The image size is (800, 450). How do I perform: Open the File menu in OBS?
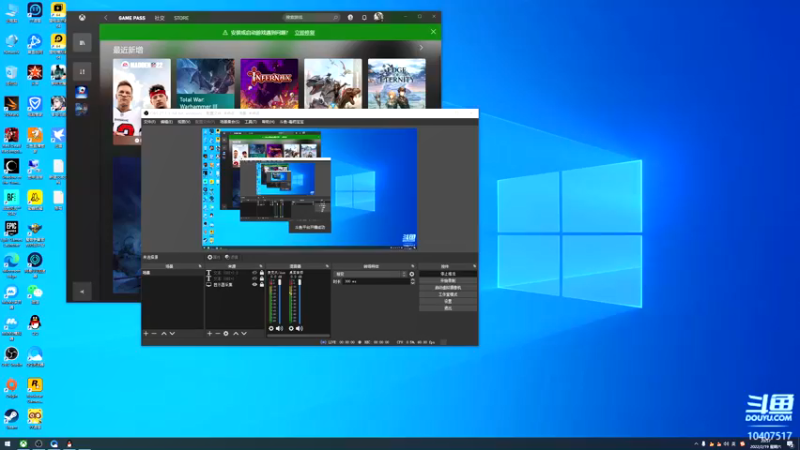(149, 122)
